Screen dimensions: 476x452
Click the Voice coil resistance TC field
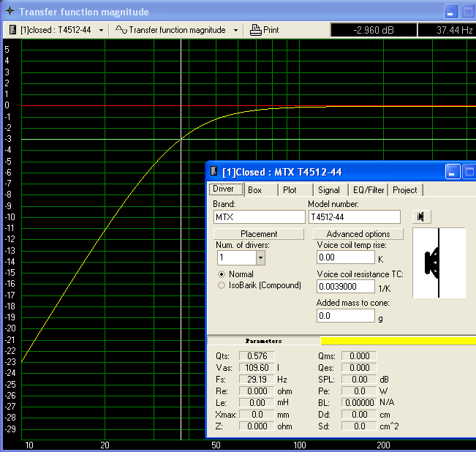point(346,287)
